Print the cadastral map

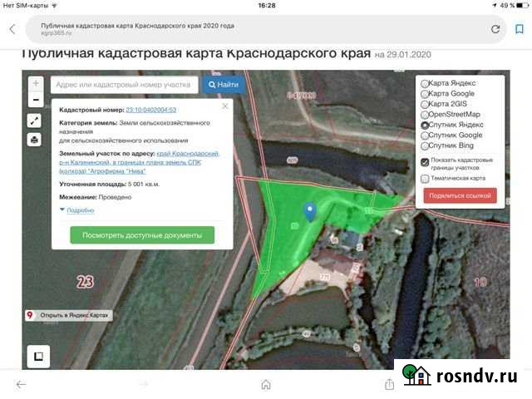pos(35,140)
